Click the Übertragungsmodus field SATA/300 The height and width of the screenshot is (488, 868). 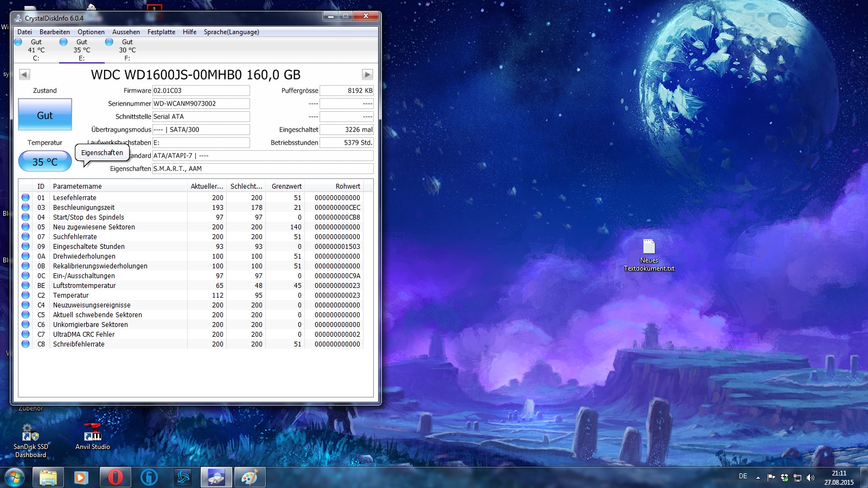pyautogui.click(x=201, y=130)
